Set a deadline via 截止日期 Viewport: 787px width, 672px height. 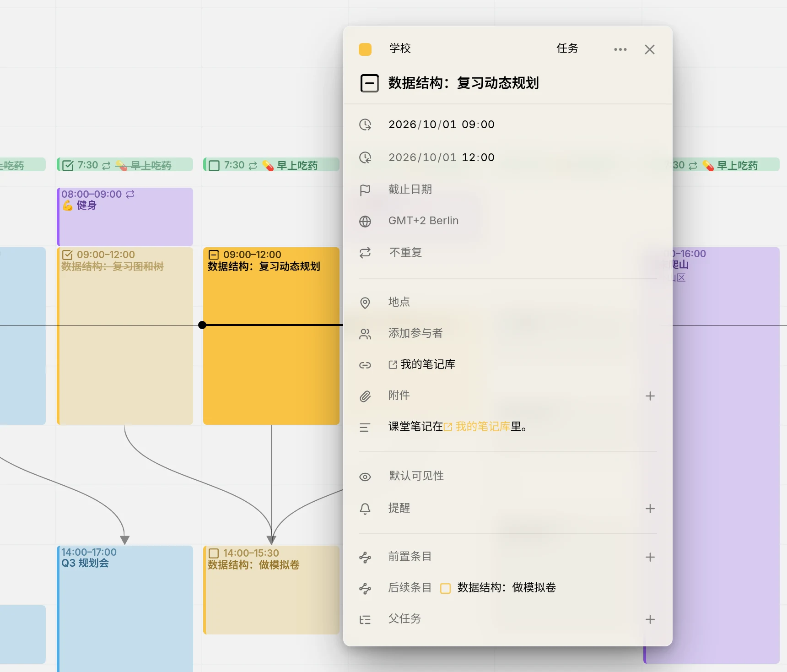pos(410,190)
